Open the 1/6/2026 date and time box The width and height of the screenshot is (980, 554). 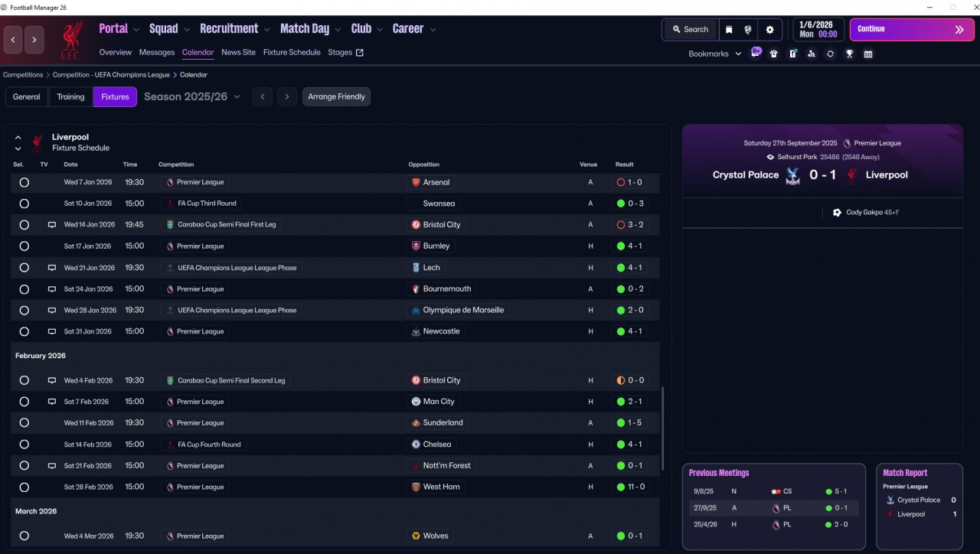(x=818, y=30)
